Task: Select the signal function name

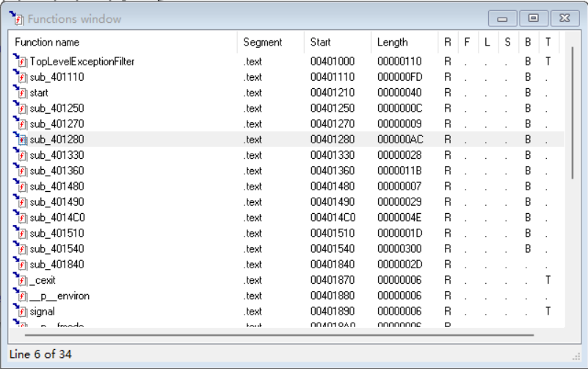Action: tap(43, 312)
